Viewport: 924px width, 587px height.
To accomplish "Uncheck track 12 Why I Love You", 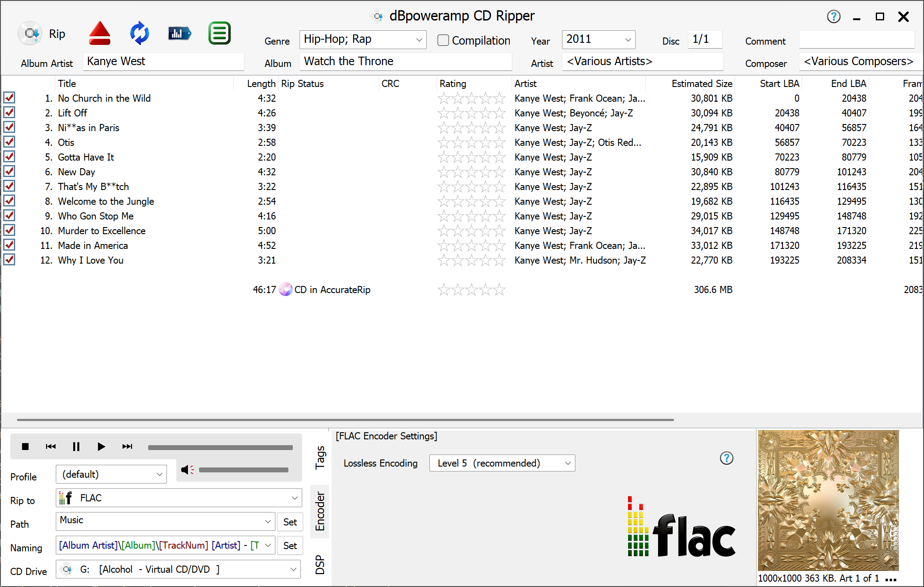I will (9, 260).
